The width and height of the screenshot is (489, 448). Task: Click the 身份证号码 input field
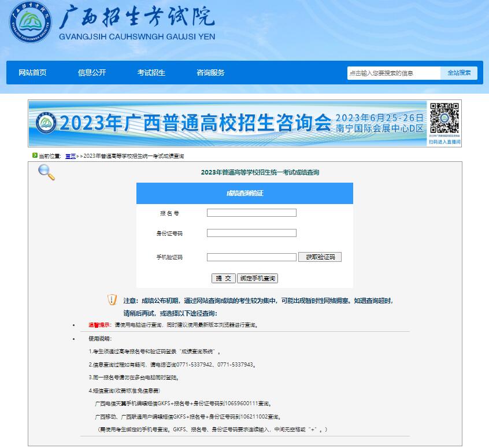[251, 233]
